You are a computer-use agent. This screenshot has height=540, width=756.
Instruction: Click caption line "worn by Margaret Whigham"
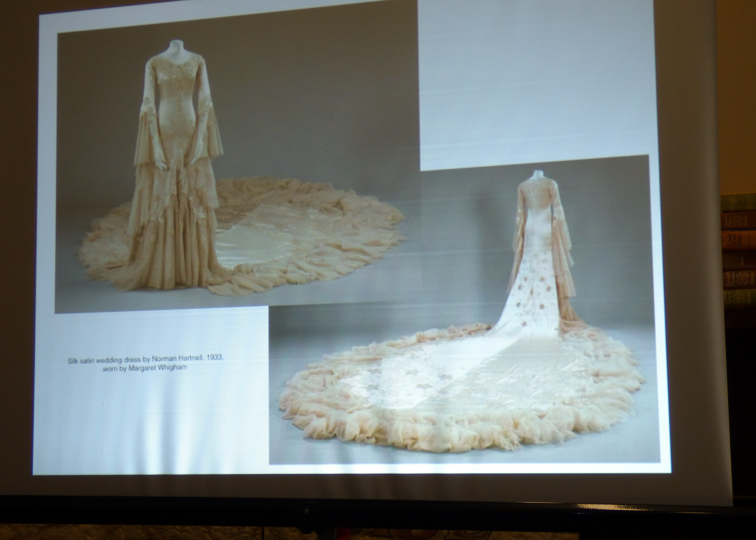[145, 368]
